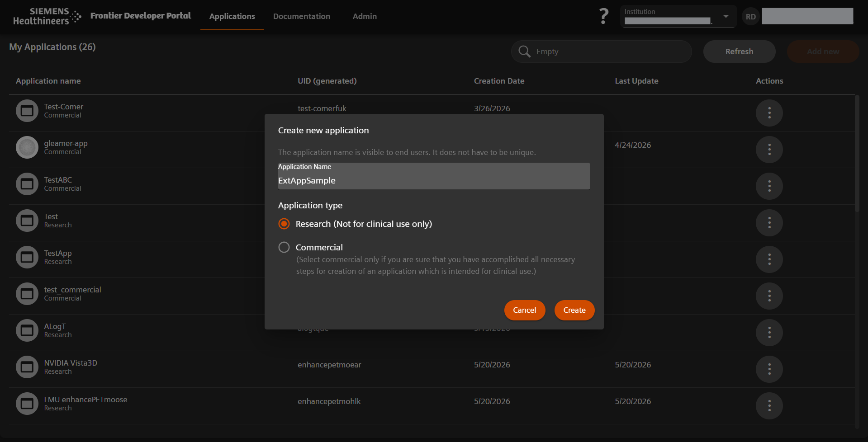Click the LMU enhancePETmoose application icon
This screenshot has height=442, width=868.
click(x=27, y=404)
